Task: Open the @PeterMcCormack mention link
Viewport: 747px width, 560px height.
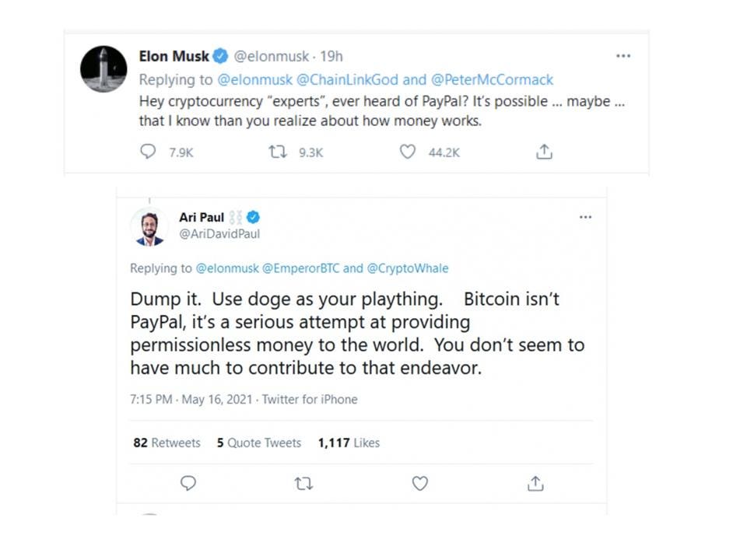Action: (x=492, y=79)
